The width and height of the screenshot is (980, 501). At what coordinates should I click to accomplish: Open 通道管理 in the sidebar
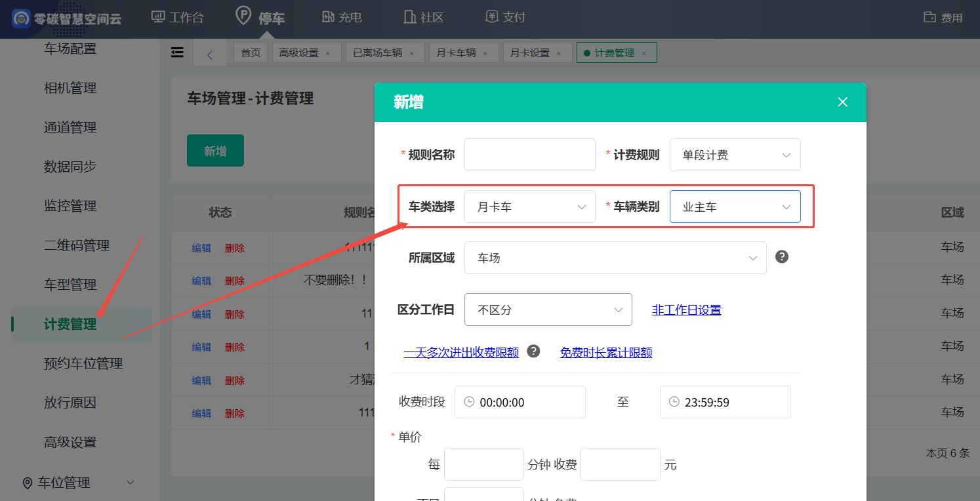[70, 127]
